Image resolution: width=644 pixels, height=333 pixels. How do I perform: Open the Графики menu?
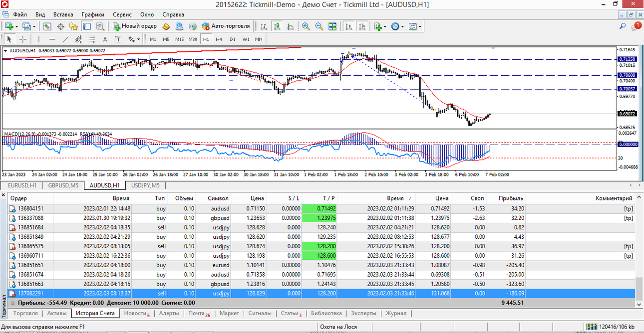(x=93, y=14)
